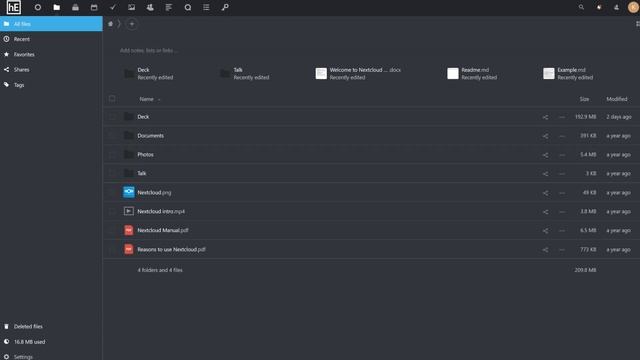Open the Contacts app icon
This screenshot has height=360, width=640.
click(150, 7)
